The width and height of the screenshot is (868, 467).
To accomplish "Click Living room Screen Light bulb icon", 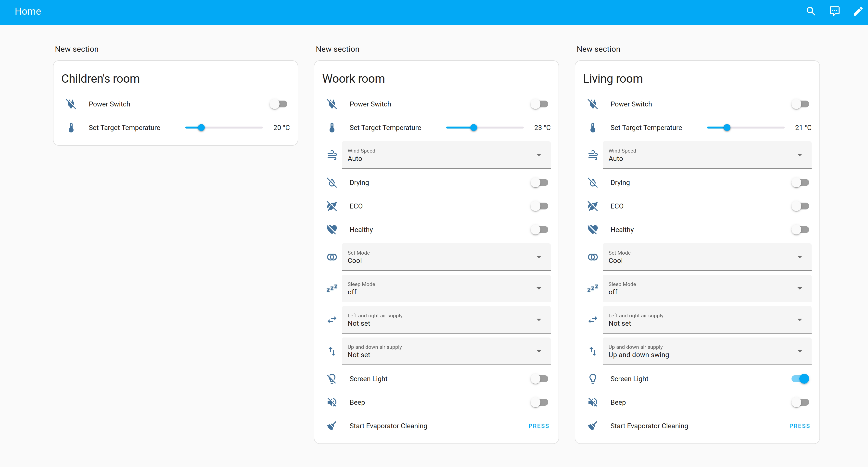I will click(593, 379).
